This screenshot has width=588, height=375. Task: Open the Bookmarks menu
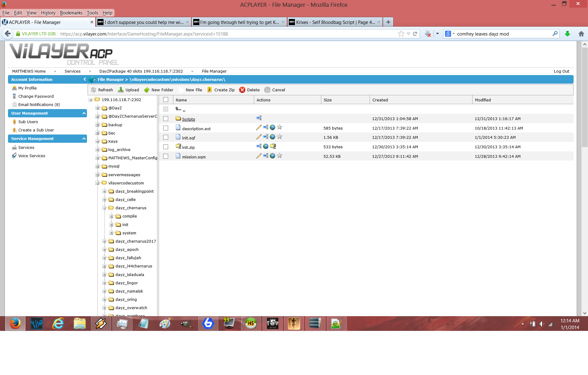point(71,13)
